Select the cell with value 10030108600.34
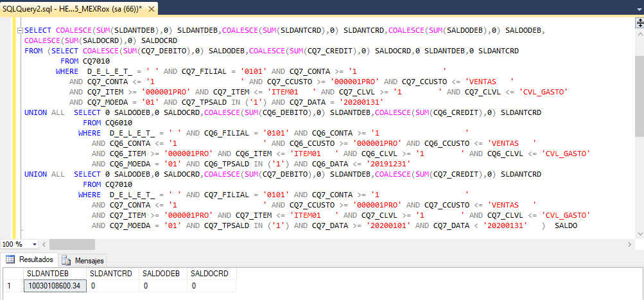Image resolution: width=644 pixels, height=300 pixels. coord(55,286)
